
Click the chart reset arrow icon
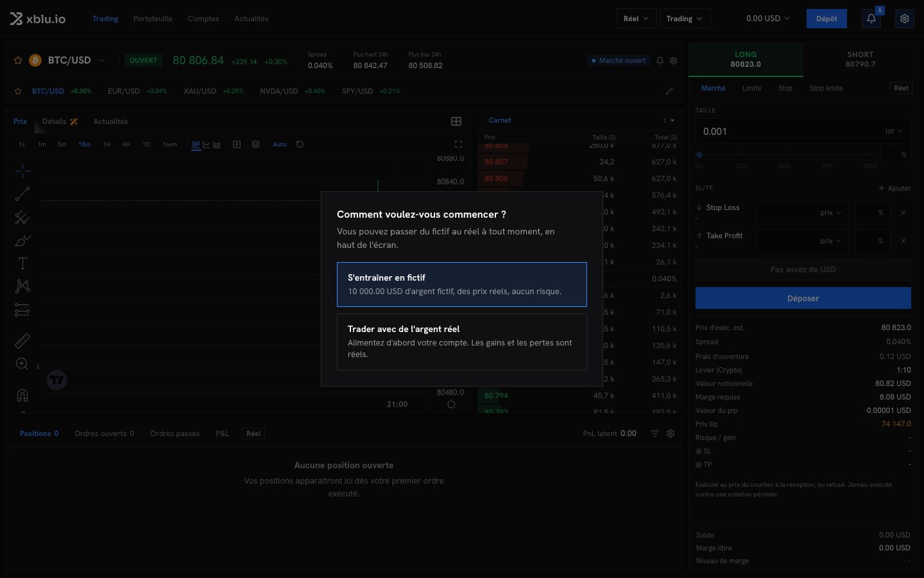pyautogui.click(x=300, y=144)
